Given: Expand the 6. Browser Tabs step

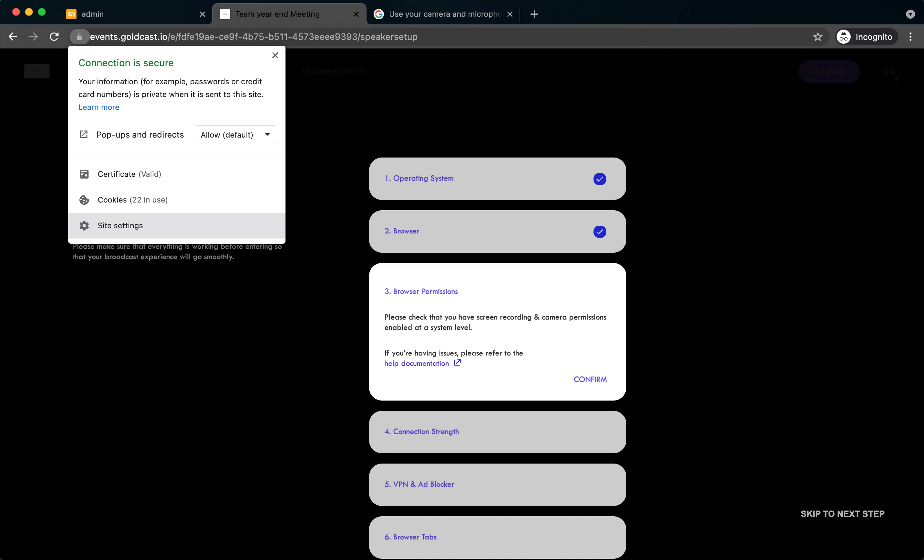Looking at the screenshot, I should 497,537.
